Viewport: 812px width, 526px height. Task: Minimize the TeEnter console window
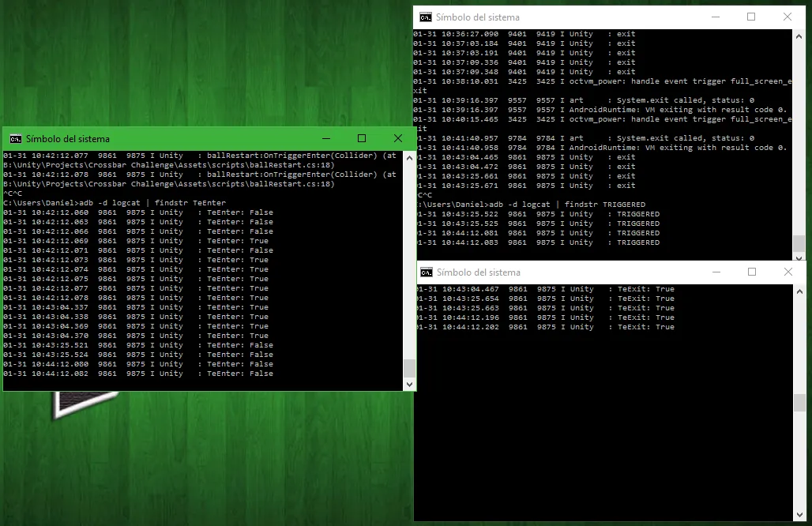(326, 138)
